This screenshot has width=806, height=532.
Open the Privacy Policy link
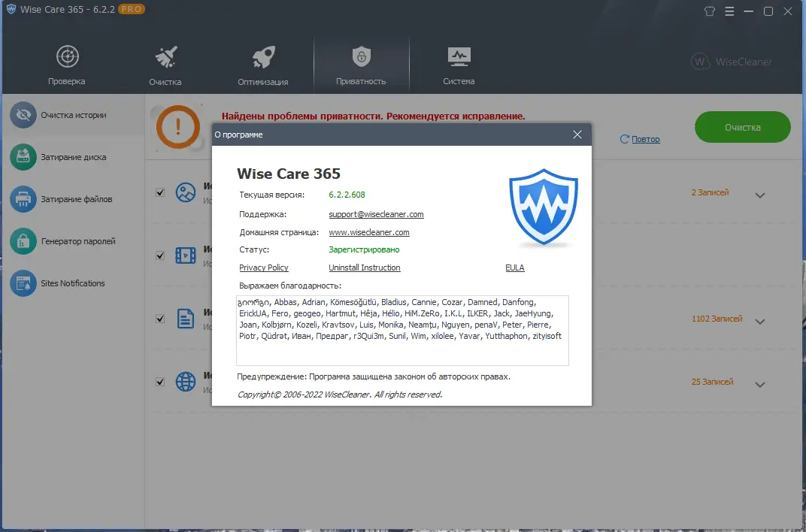pyautogui.click(x=264, y=268)
